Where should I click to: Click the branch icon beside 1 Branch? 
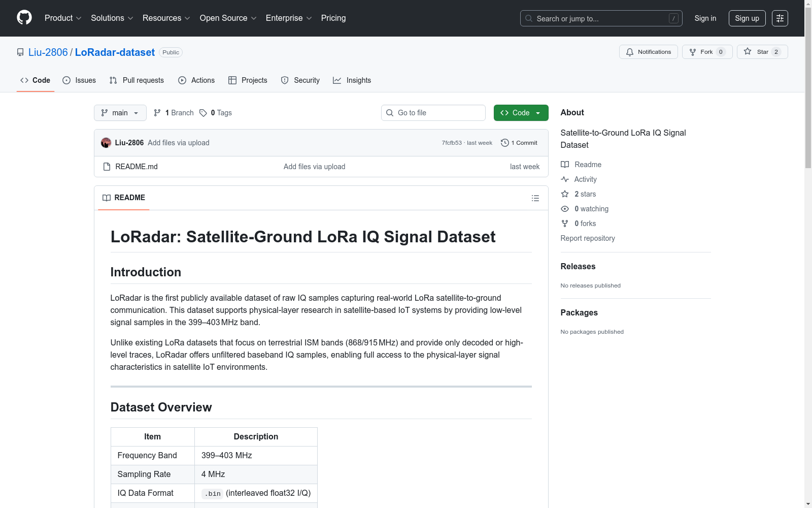pyautogui.click(x=157, y=113)
